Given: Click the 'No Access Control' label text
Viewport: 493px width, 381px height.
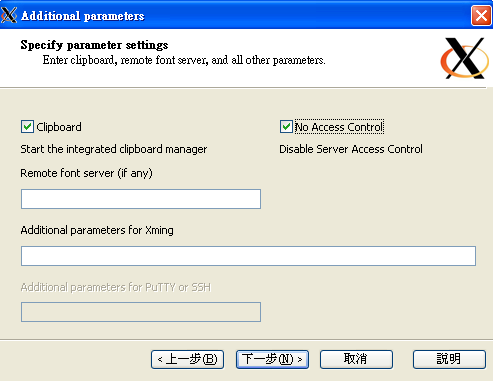Looking at the screenshot, I should [x=339, y=127].
